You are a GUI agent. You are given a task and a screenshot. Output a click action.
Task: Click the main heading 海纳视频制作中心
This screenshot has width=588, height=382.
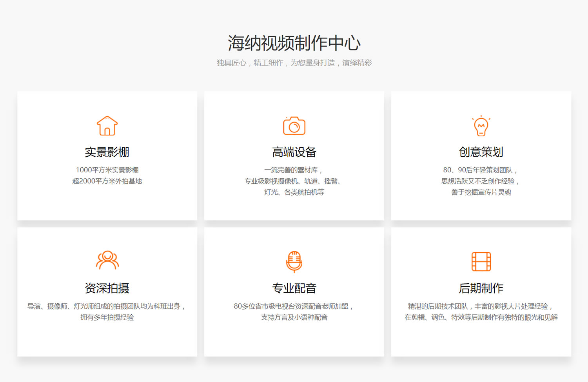294,43
